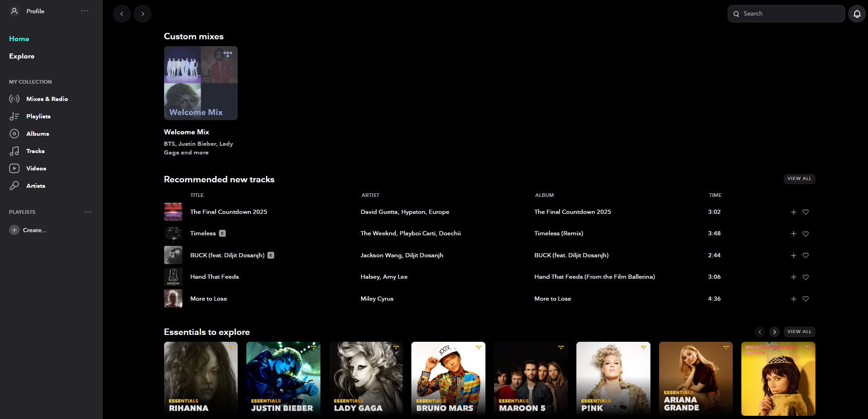Open Profile more options dots
Screen dimensions: 868x419
click(x=85, y=11)
